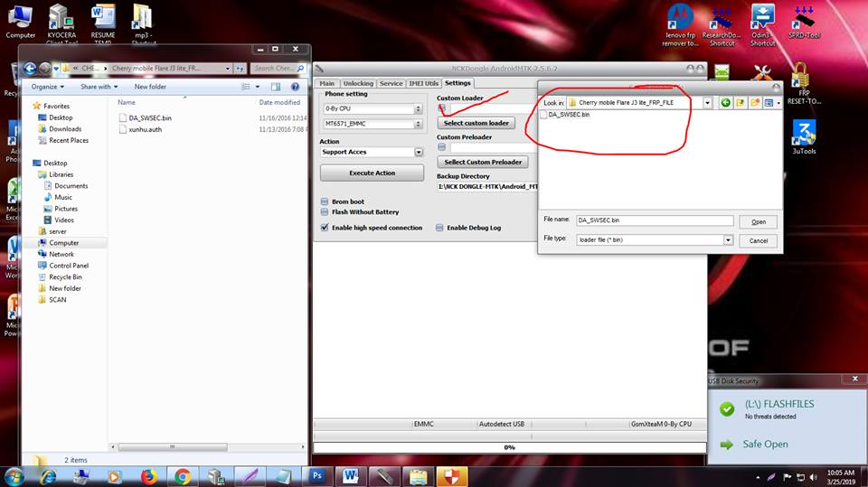Open Share with menu in Explorer

coord(99,87)
